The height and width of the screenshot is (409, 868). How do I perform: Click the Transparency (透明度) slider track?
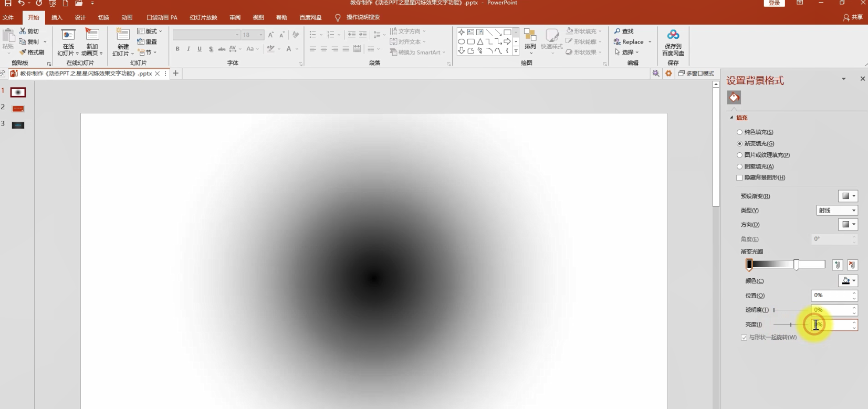click(791, 310)
